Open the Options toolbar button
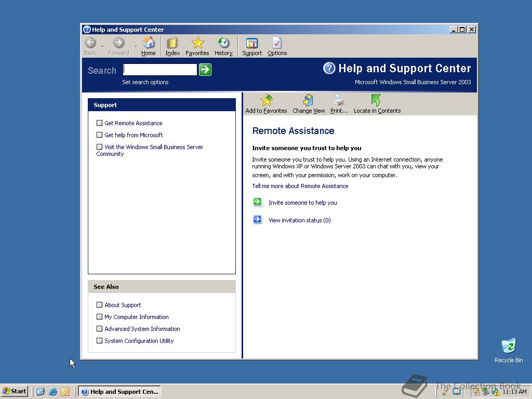 [277, 46]
